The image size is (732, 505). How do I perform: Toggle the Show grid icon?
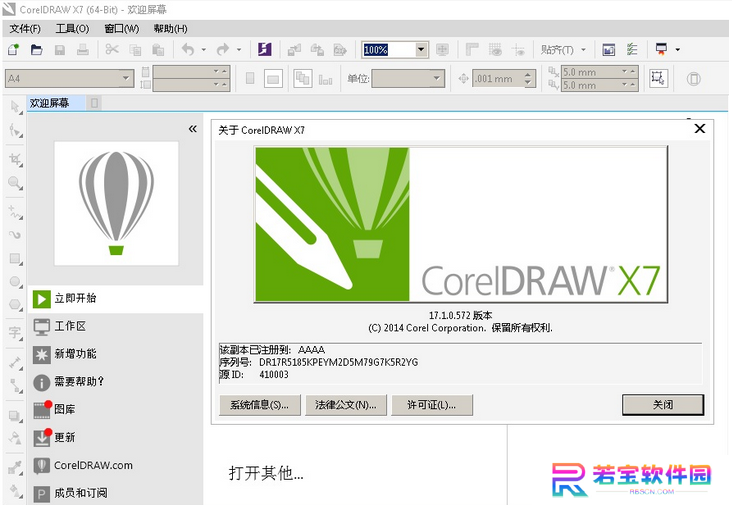coord(495,49)
